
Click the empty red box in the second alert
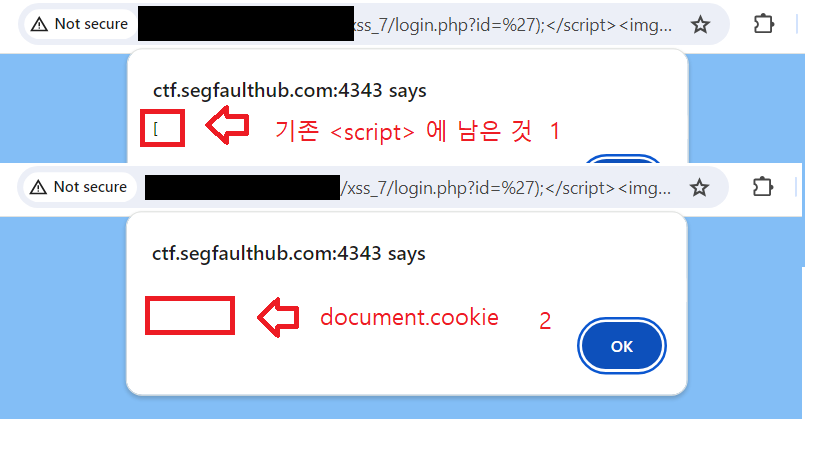pos(190,315)
